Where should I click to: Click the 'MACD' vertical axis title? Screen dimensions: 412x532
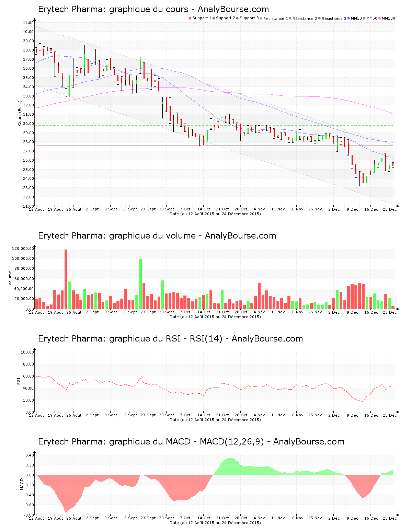coord(22,484)
